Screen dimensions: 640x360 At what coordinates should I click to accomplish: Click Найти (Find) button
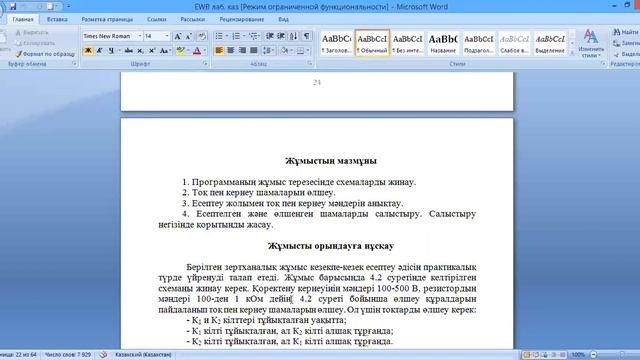627,32
